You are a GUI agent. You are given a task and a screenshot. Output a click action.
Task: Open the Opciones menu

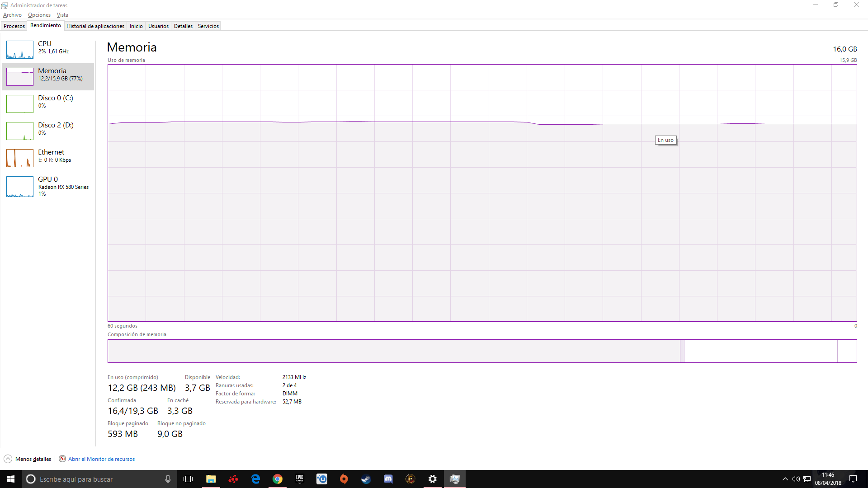pos(39,15)
